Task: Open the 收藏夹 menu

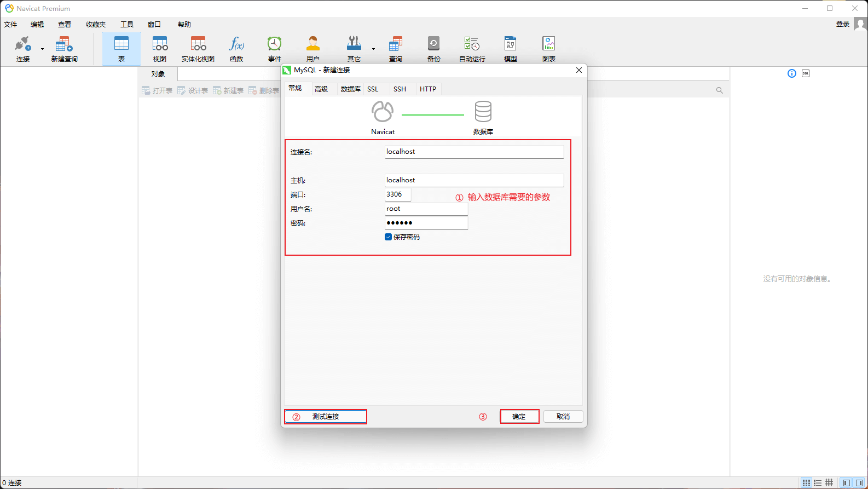Action: pyautogui.click(x=96, y=25)
